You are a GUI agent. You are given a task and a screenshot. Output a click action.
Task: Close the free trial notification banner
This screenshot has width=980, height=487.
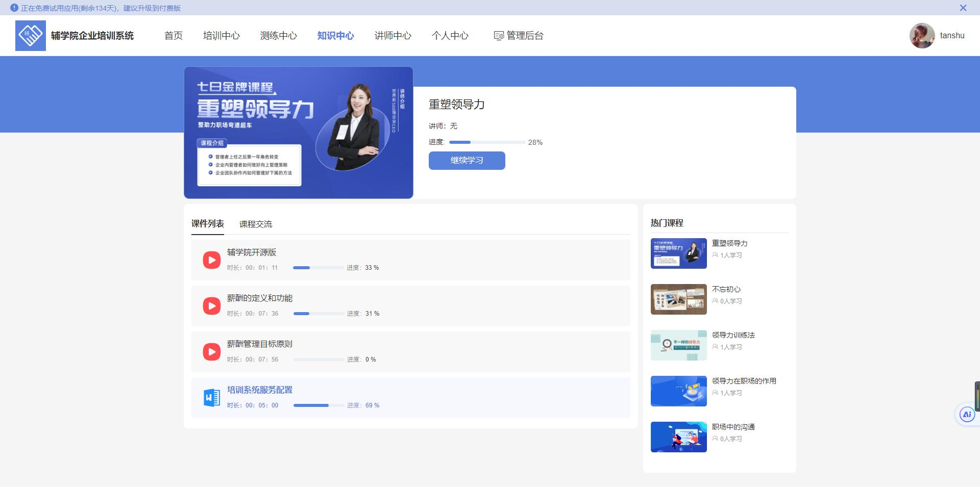tap(963, 8)
